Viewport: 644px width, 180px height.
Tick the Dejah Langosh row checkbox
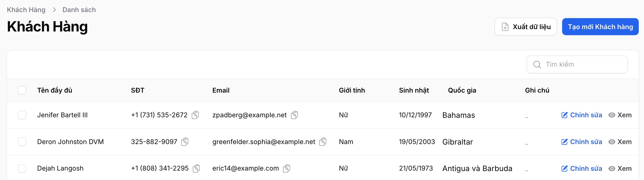[x=22, y=168]
